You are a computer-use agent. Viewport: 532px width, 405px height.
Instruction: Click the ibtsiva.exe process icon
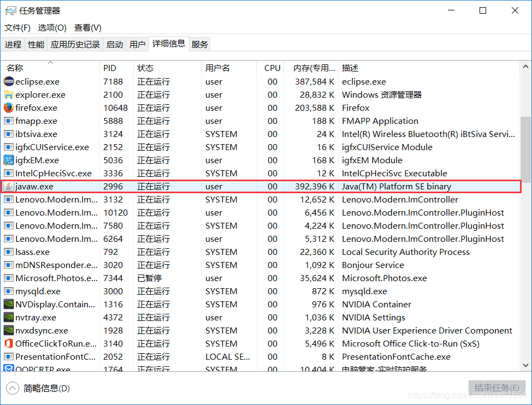9,134
